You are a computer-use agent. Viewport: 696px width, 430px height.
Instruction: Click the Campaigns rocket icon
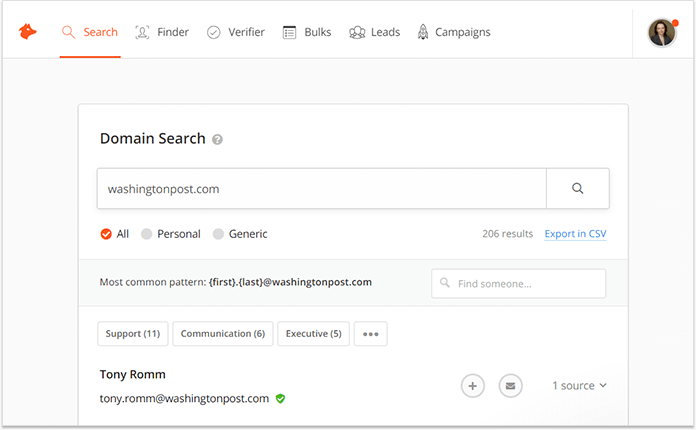pyautogui.click(x=423, y=32)
